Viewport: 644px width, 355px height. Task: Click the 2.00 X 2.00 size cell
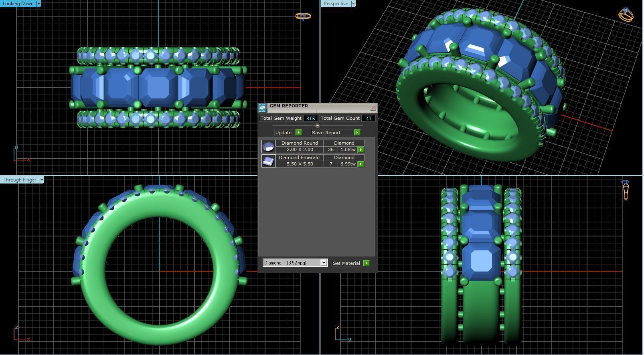click(300, 149)
